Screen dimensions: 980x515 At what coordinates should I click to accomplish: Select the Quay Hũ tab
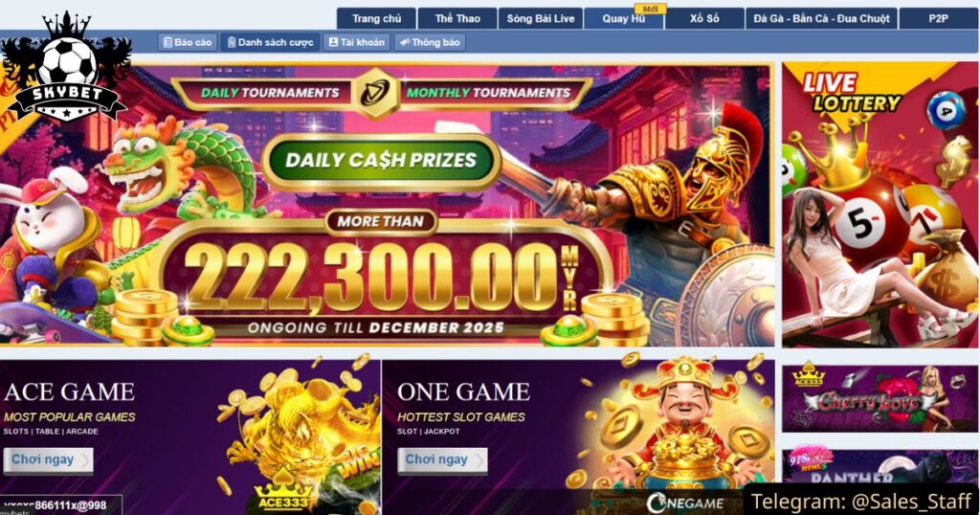tap(624, 19)
